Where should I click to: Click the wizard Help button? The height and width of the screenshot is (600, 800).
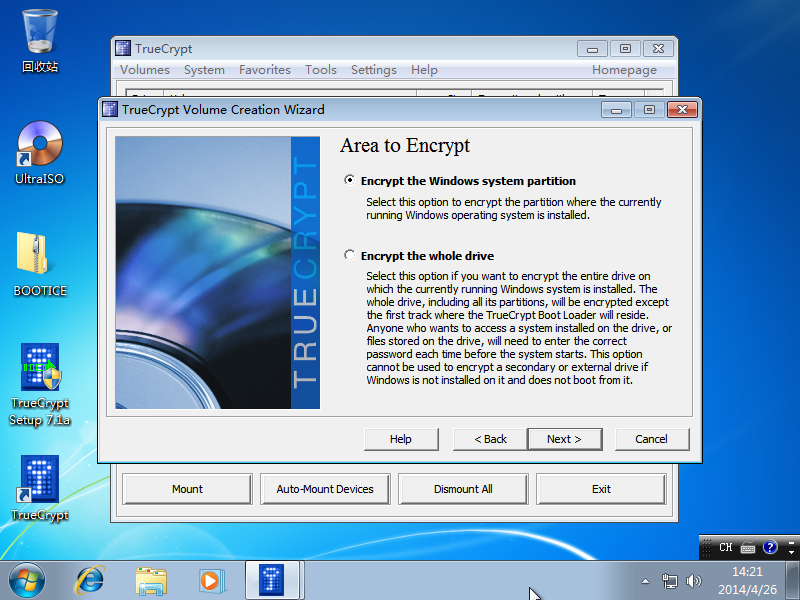click(401, 439)
